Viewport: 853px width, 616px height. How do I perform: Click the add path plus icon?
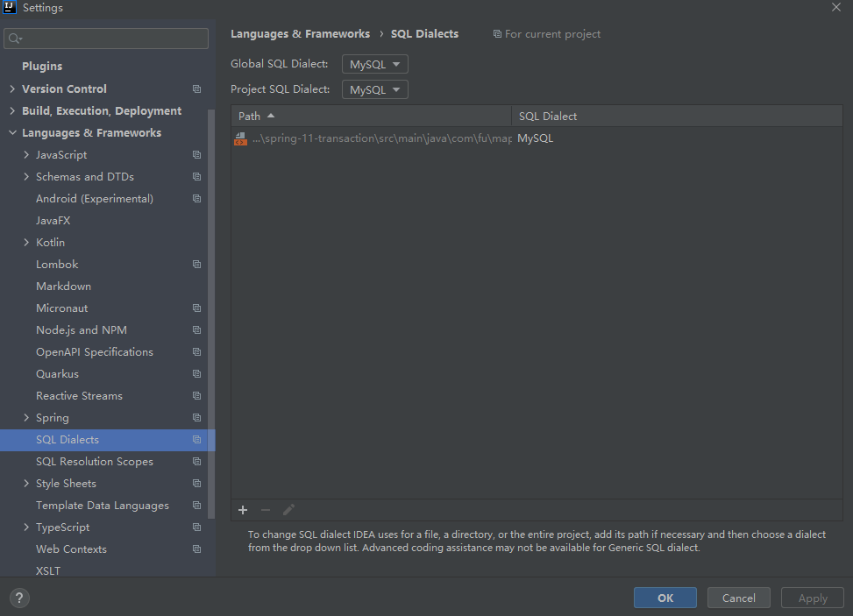[243, 509]
